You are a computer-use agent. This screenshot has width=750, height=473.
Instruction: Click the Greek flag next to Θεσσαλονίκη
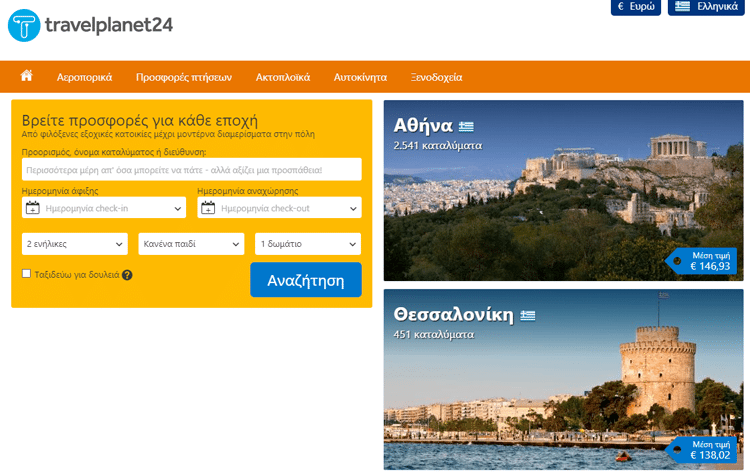(528, 316)
